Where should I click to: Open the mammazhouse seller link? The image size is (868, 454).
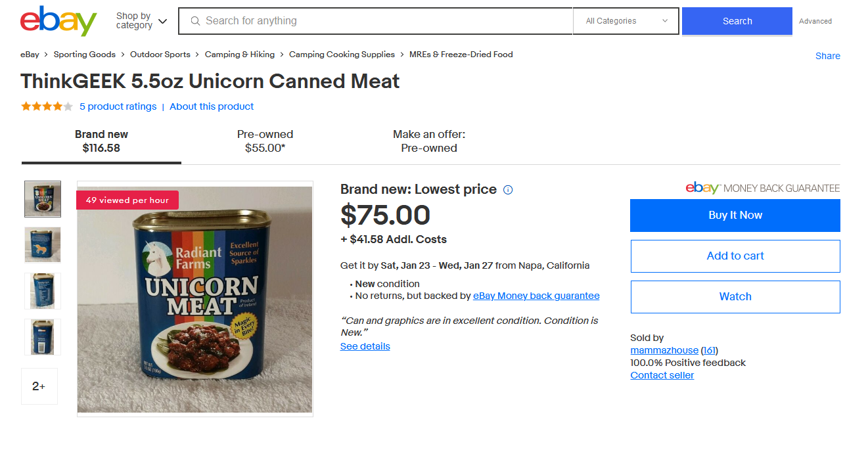(664, 350)
